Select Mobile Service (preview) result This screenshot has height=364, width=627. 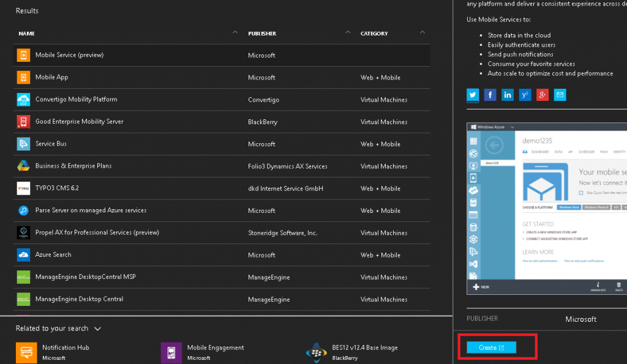[222, 55]
